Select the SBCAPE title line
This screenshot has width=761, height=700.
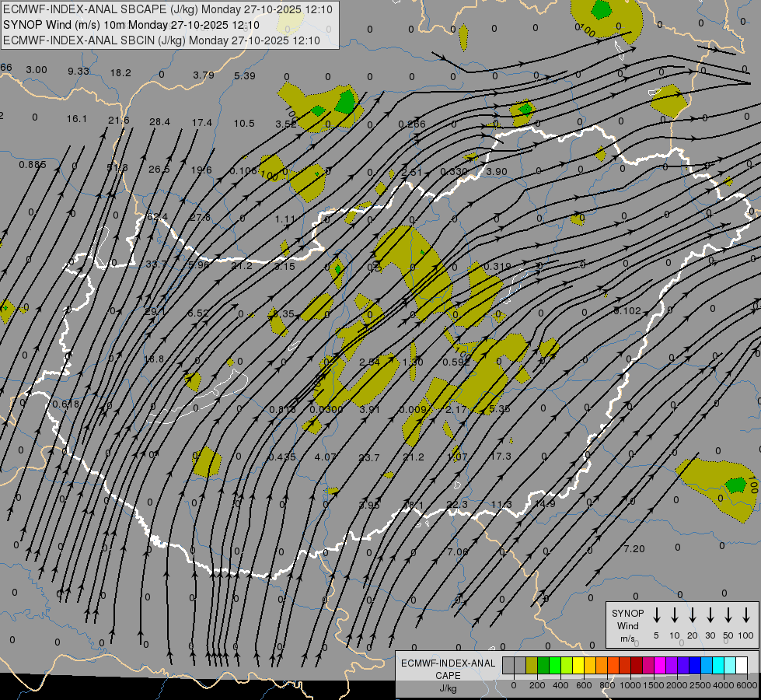[168, 9]
